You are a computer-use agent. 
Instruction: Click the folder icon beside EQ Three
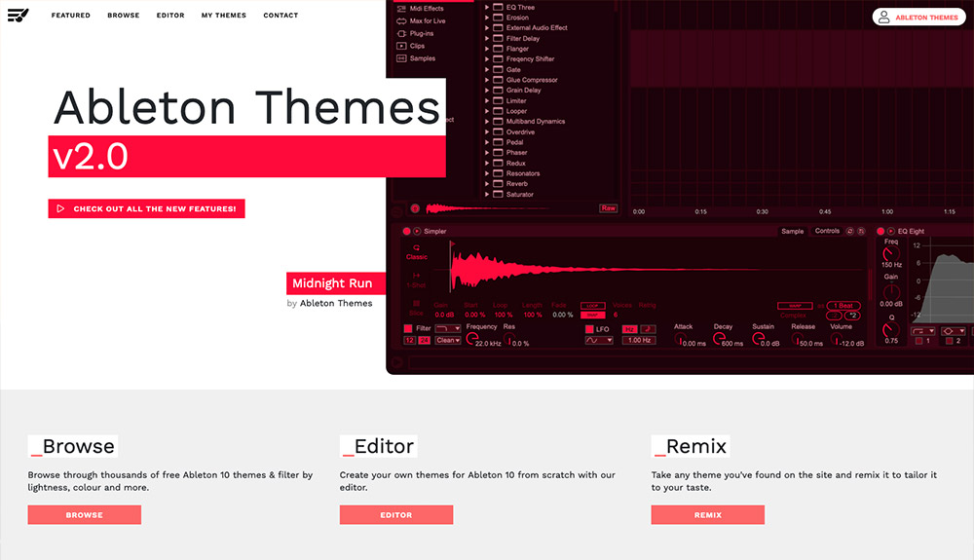(498, 7)
